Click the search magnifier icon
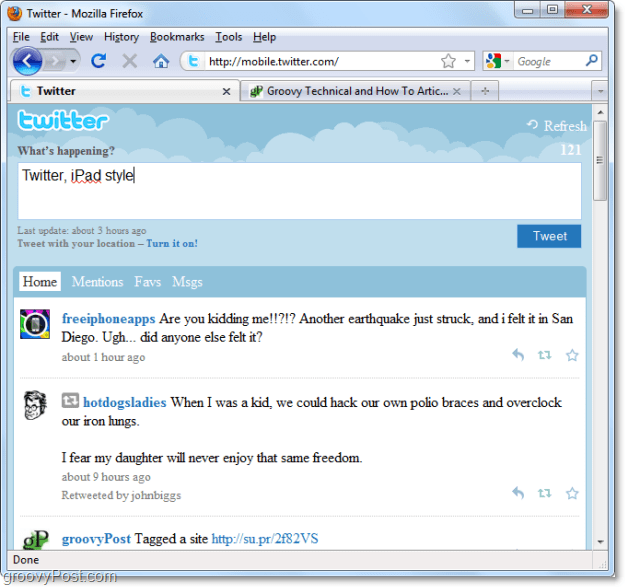Image resolution: width=625 pixels, height=587 pixels. (x=592, y=61)
